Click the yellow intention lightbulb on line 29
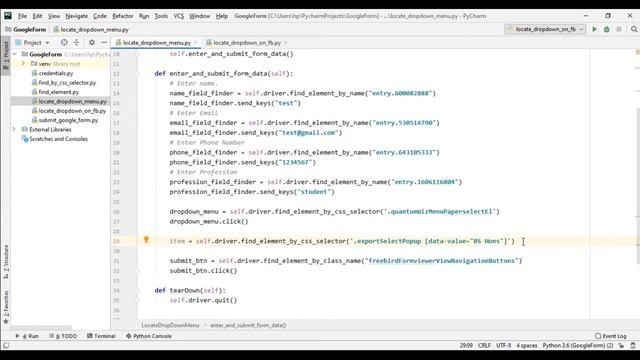The height and width of the screenshot is (360, 640). coord(146,240)
